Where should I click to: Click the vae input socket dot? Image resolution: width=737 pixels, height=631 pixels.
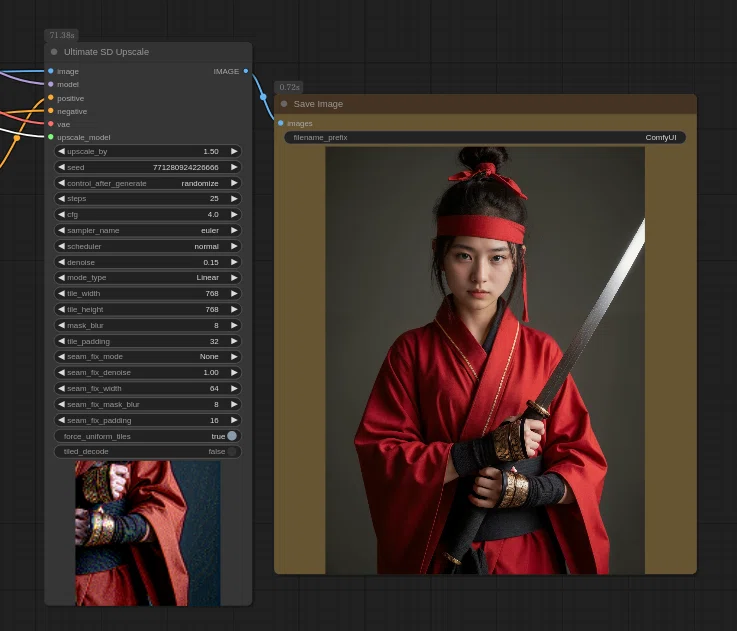51,124
